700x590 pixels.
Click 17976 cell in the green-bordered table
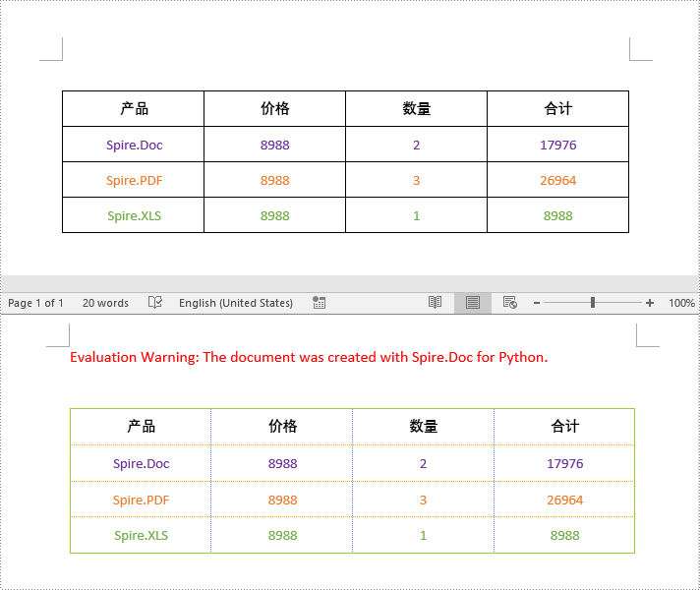tap(564, 463)
